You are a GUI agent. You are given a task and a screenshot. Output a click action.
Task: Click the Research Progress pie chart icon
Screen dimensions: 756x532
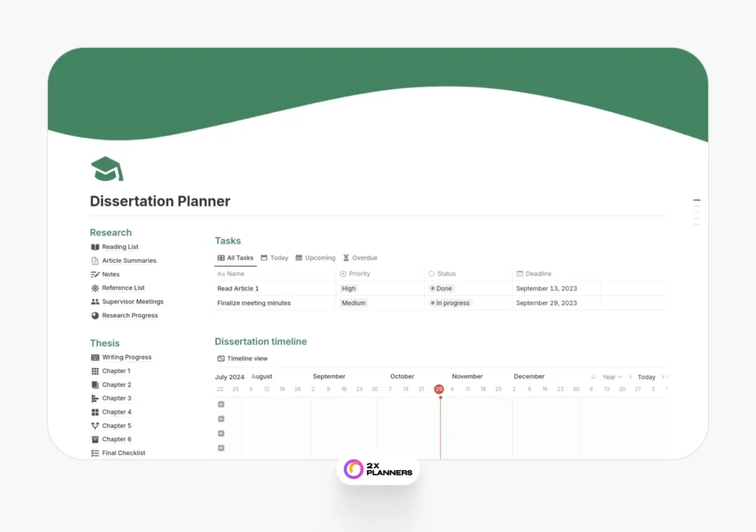click(94, 316)
